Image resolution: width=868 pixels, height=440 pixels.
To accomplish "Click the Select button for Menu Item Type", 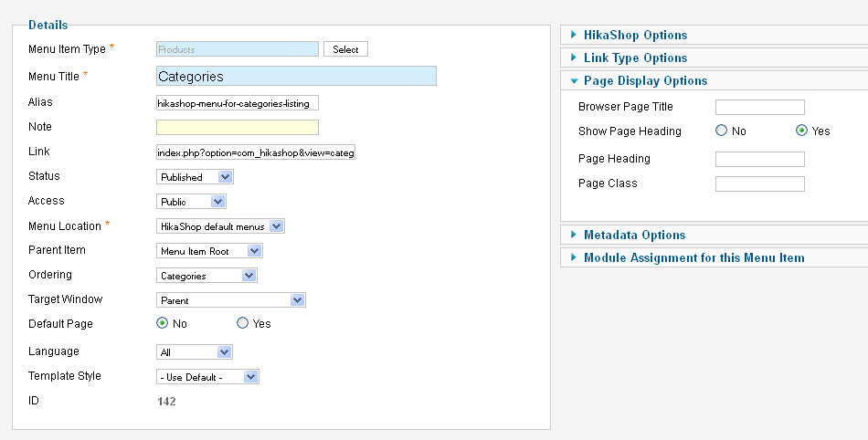I will (345, 49).
